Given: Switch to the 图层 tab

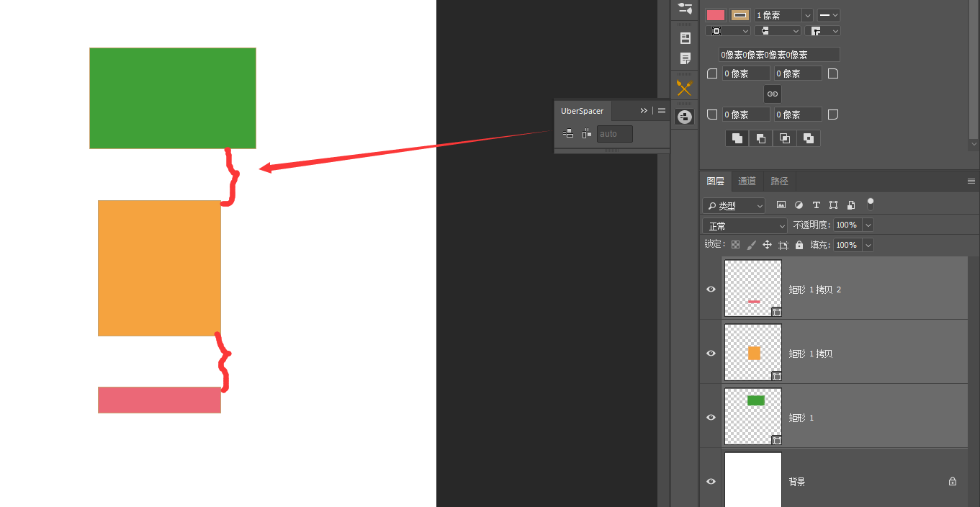Looking at the screenshot, I should coord(715,181).
